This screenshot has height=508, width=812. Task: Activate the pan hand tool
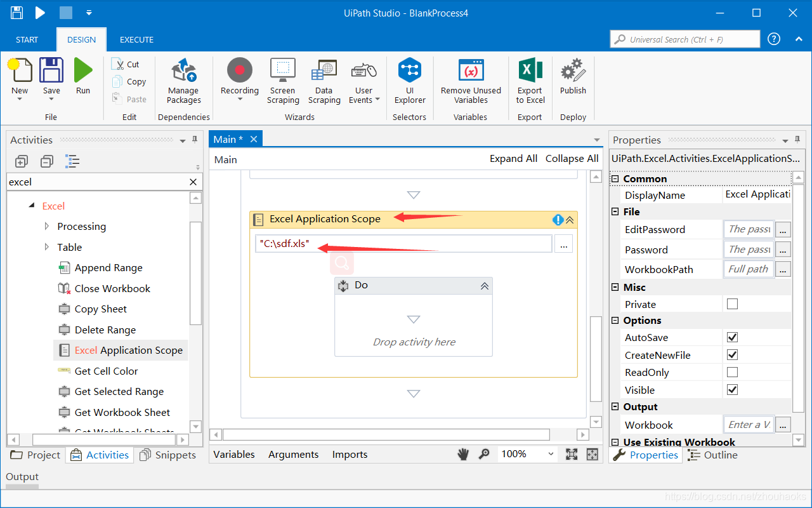(x=464, y=454)
